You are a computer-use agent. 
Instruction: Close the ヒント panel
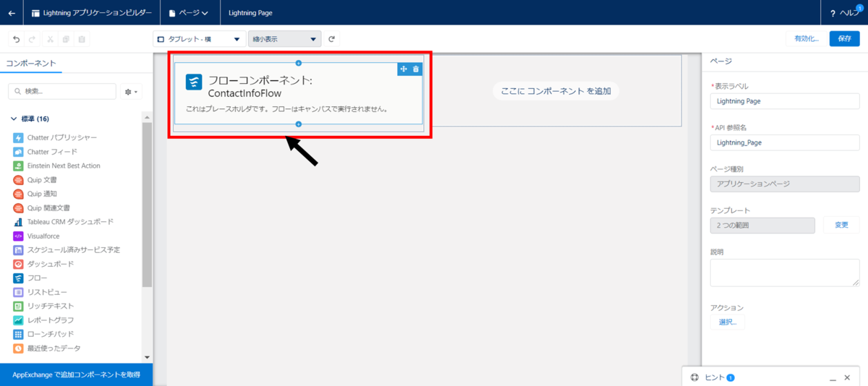[x=848, y=377]
